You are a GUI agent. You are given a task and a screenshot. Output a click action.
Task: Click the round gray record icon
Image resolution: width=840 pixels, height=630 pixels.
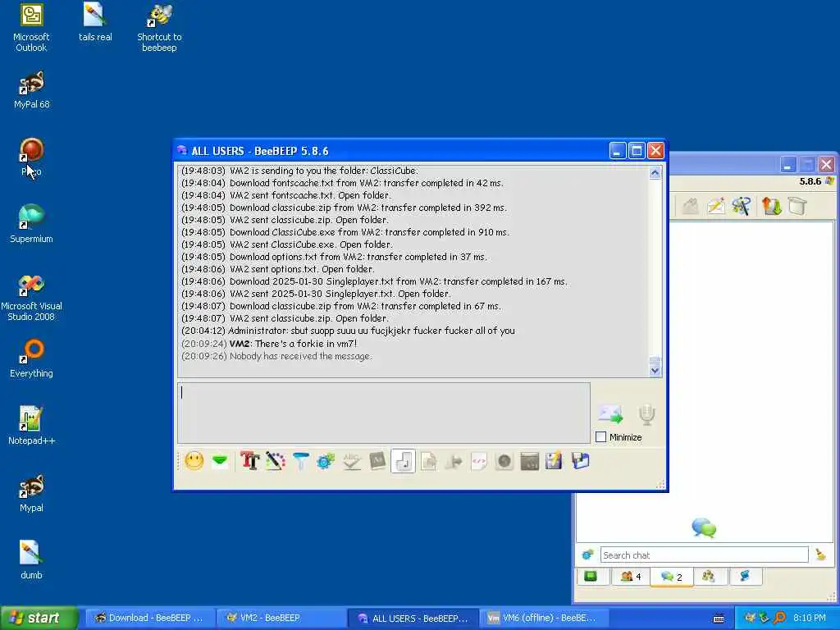coord(504,461)
